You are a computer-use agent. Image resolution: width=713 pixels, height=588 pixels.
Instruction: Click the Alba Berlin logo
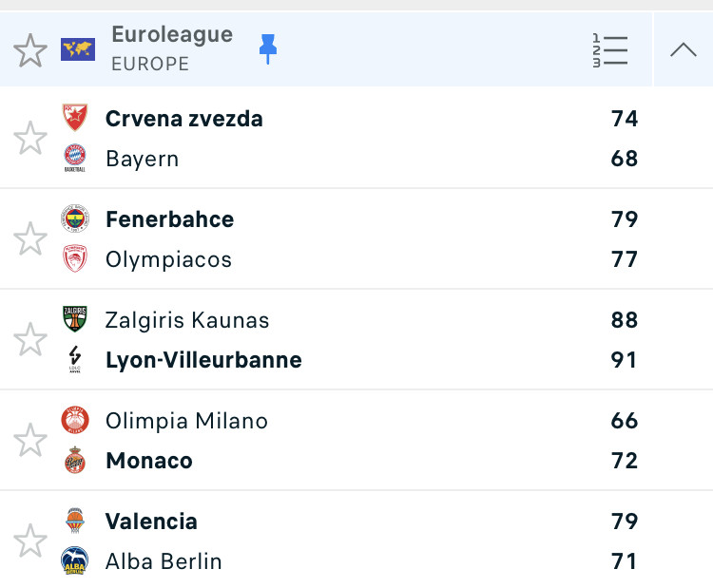click(75, 560)
